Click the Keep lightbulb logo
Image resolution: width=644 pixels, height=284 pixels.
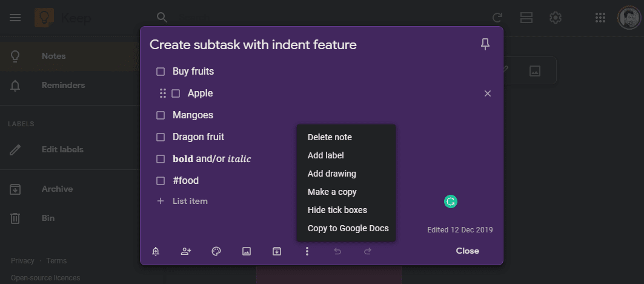click(x=44, y=18)
